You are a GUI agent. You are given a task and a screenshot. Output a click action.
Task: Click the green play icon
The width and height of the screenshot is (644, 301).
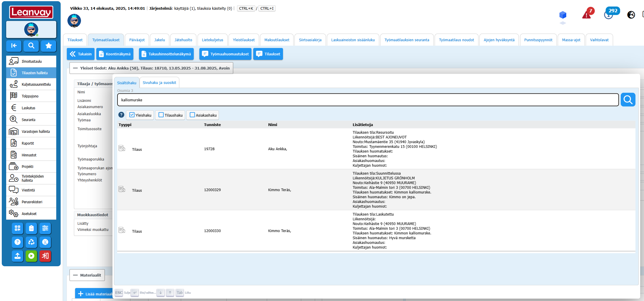(31, 256)
